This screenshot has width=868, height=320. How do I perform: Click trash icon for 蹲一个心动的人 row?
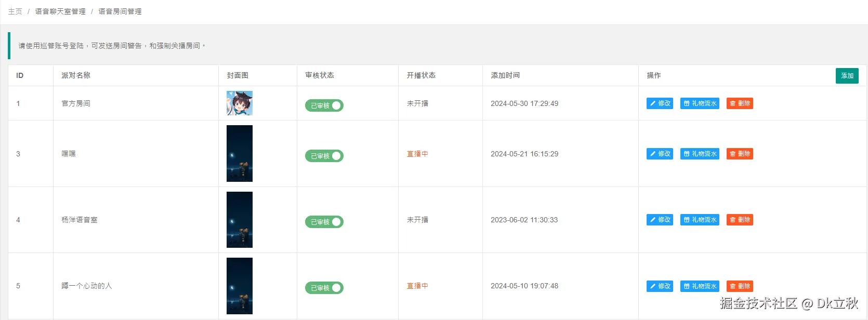click(x=733, y=286)
